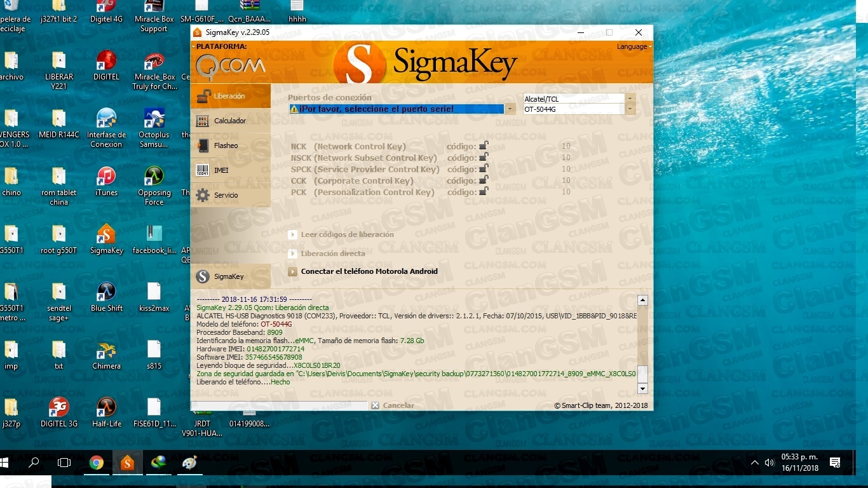868x488 pixels.
Task: Open Google Chrome from the taskbar
Action: [97, 463]
